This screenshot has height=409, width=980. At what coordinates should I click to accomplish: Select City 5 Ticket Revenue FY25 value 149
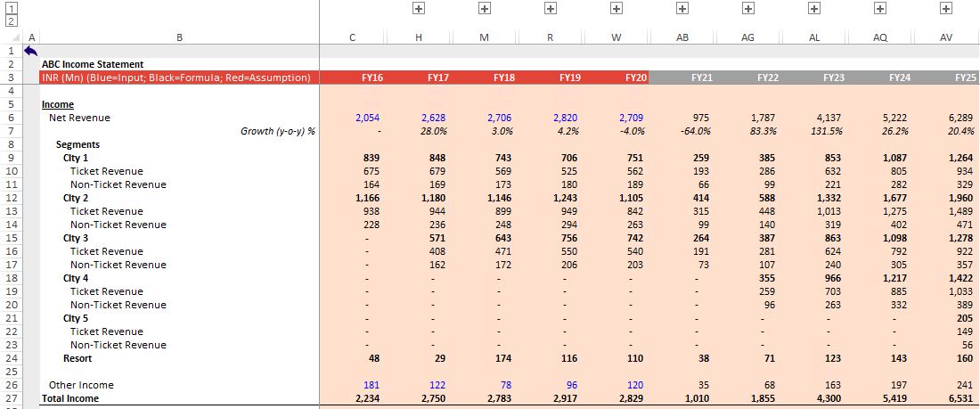(965, 331)
